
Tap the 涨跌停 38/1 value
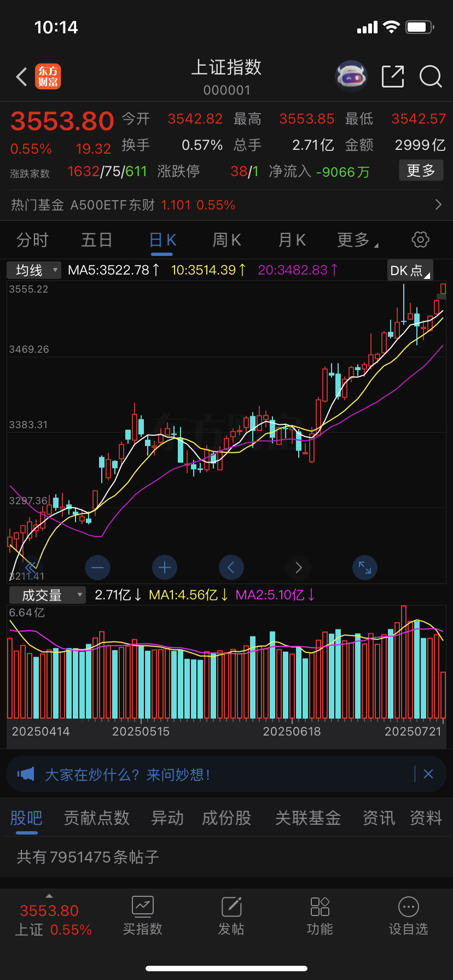pos(245,172)
